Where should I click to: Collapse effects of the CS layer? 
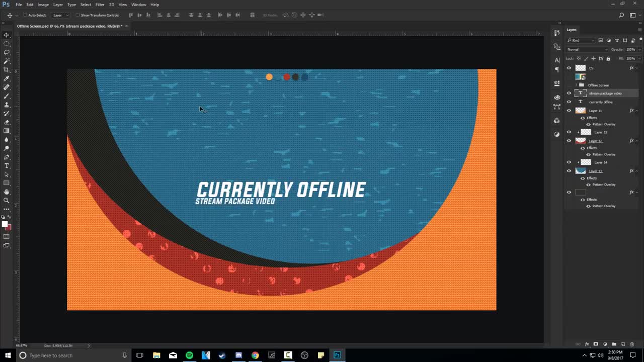[637, 68]
